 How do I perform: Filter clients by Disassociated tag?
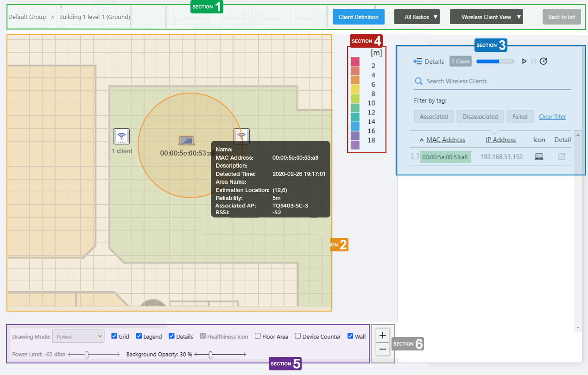pos(480,117)
